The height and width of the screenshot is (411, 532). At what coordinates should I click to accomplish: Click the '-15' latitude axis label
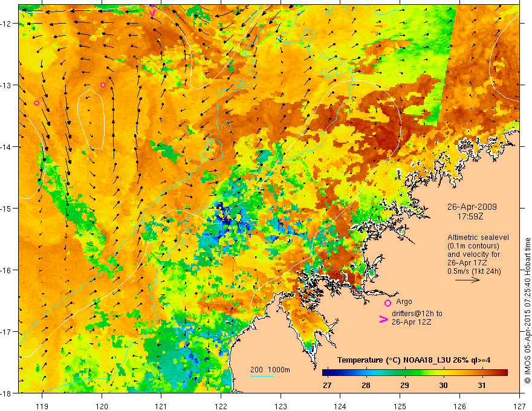(x=7, y=208)
